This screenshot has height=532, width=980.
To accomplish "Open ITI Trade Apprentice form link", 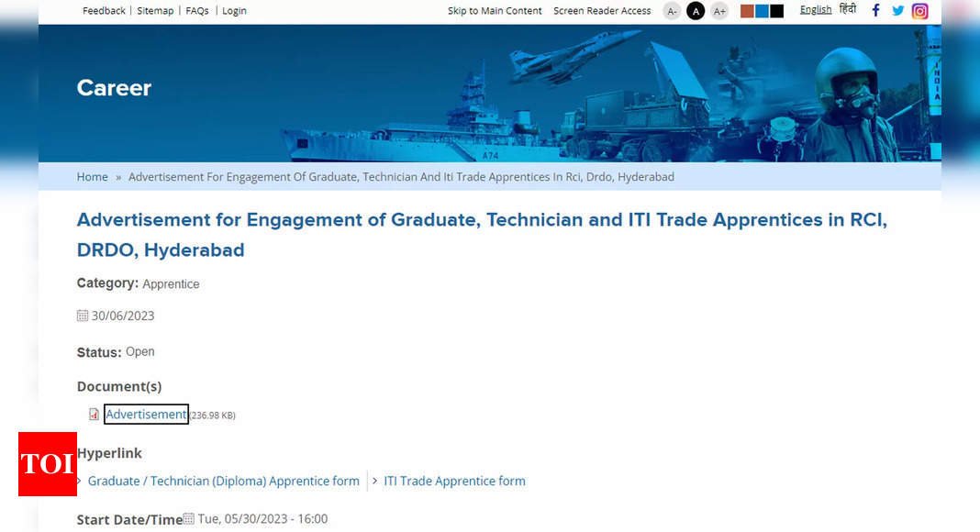I will coord(454,481).
